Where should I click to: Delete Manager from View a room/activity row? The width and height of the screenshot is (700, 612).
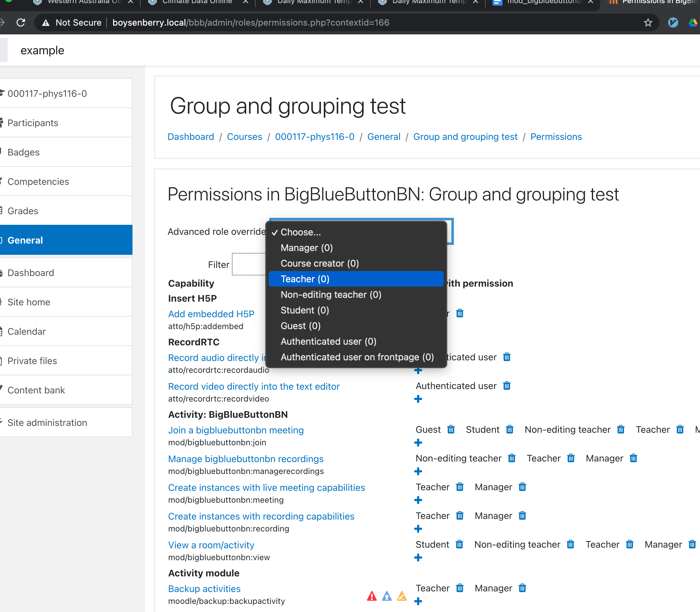692,544
